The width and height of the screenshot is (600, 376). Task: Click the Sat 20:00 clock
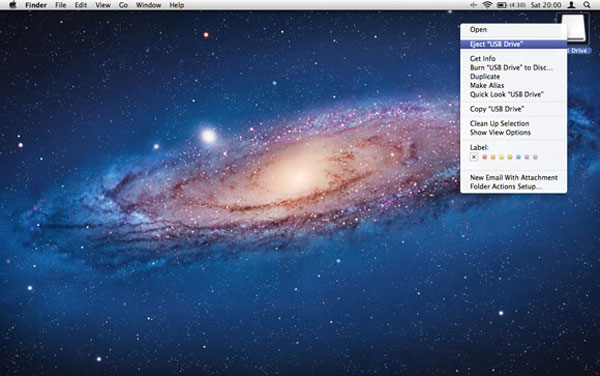pos(546,5)
